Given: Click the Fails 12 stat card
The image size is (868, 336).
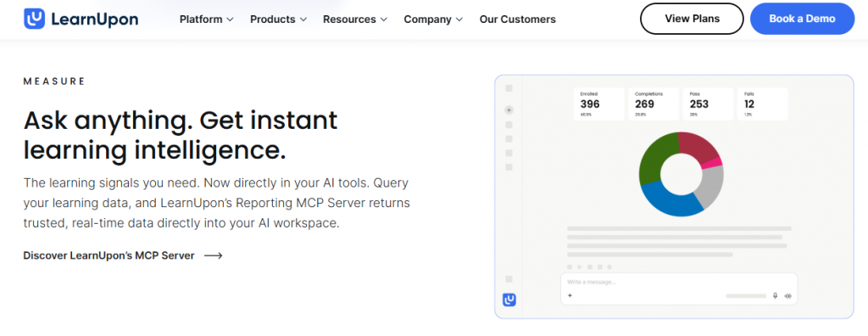Looking at the screenshot, I should pos(762,104).
